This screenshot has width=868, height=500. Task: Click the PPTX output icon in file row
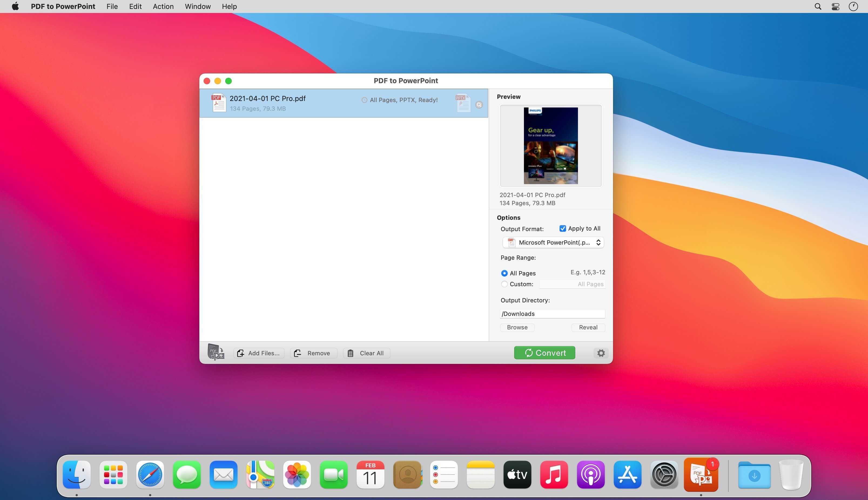(x=463, y=103)
